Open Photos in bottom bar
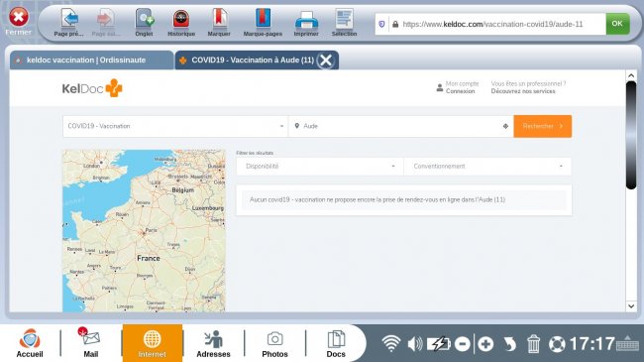 click(x=274, y=343)
